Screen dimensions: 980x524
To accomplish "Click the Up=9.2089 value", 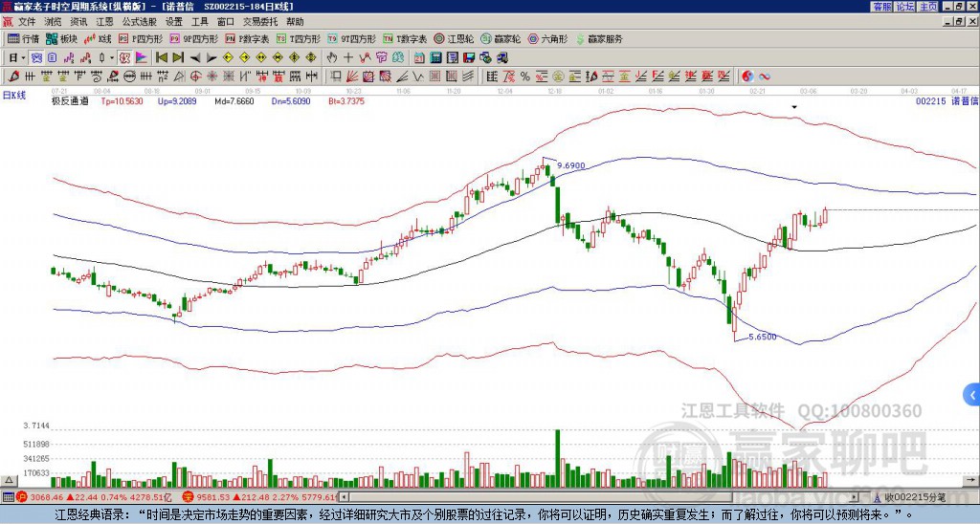I will (x=177, y=101).
